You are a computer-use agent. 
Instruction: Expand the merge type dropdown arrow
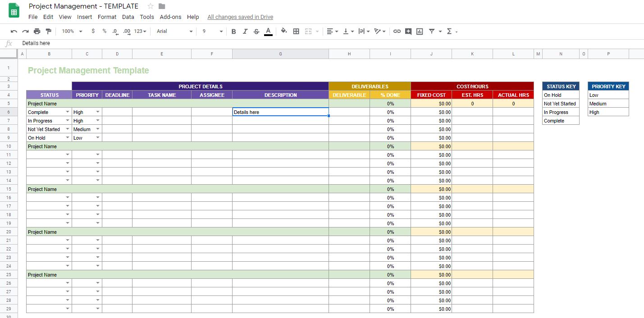pos(317,32)
